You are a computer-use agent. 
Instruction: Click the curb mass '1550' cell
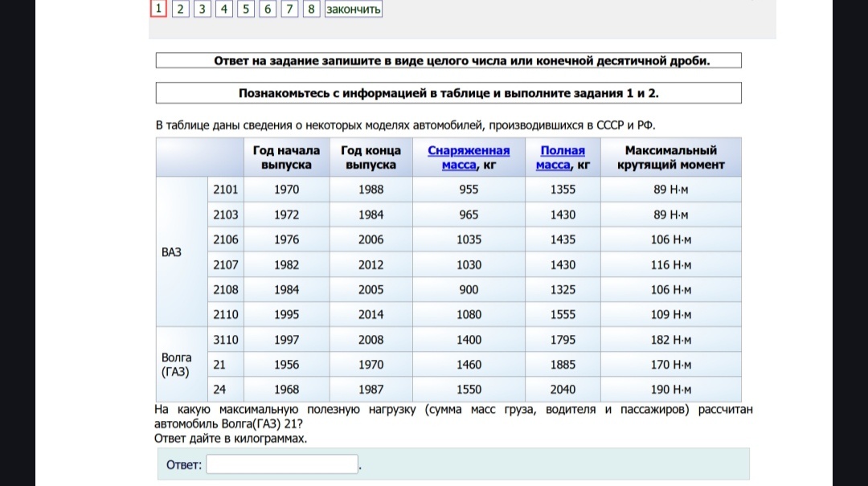click(469, 389)
